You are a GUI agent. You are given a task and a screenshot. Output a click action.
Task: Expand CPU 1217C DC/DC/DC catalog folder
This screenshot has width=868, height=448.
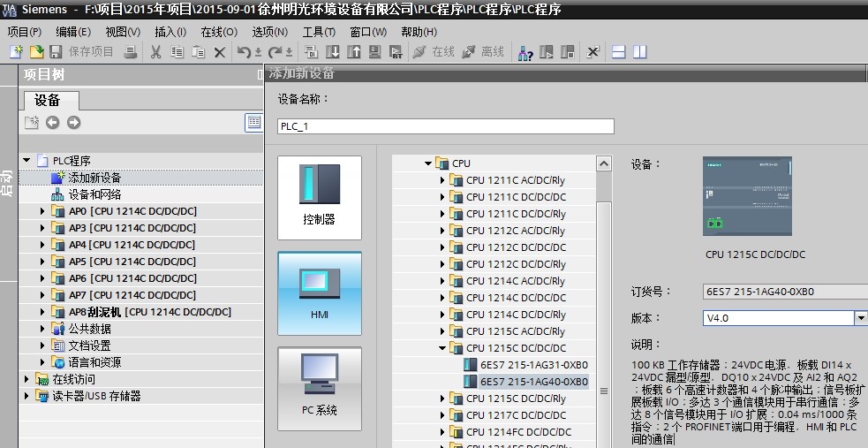click(x=442, y=415)
